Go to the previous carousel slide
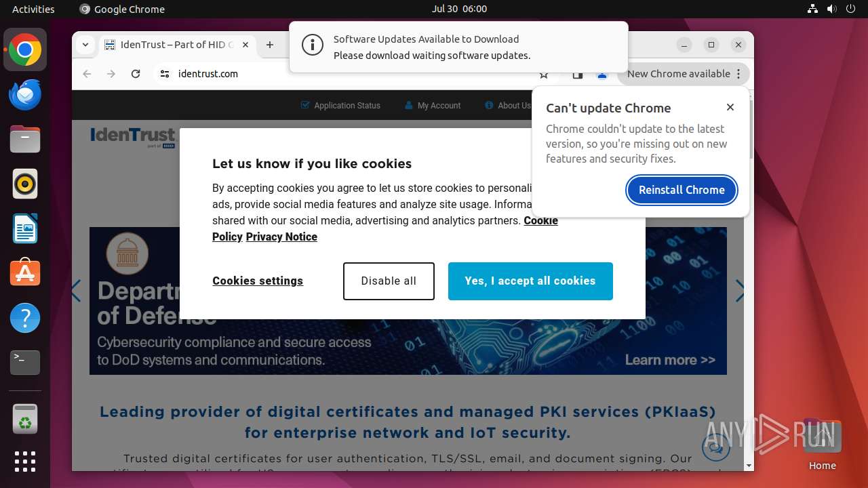868x488 pixels. point(76,291)
